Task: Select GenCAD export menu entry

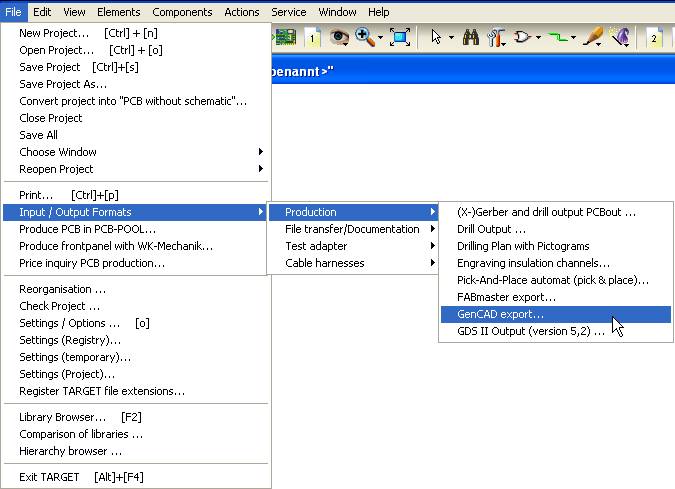Action: click(500, 314)
